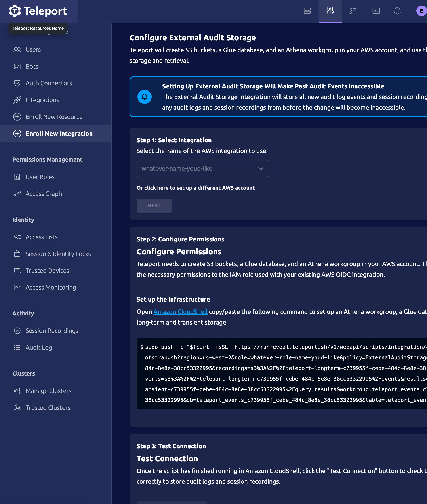
Task: Click the Teleport logo in header
Action: 38,11
